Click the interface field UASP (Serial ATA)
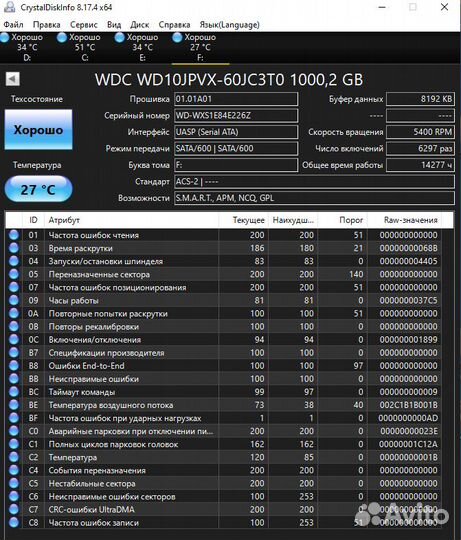The height and width of the screenshot is (540, 461). 236,132
